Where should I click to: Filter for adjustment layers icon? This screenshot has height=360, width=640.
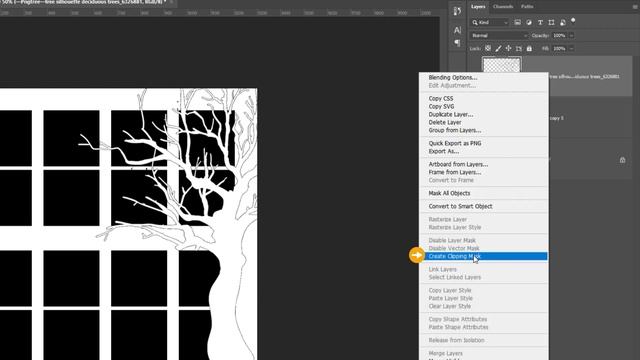pos(529,22)
